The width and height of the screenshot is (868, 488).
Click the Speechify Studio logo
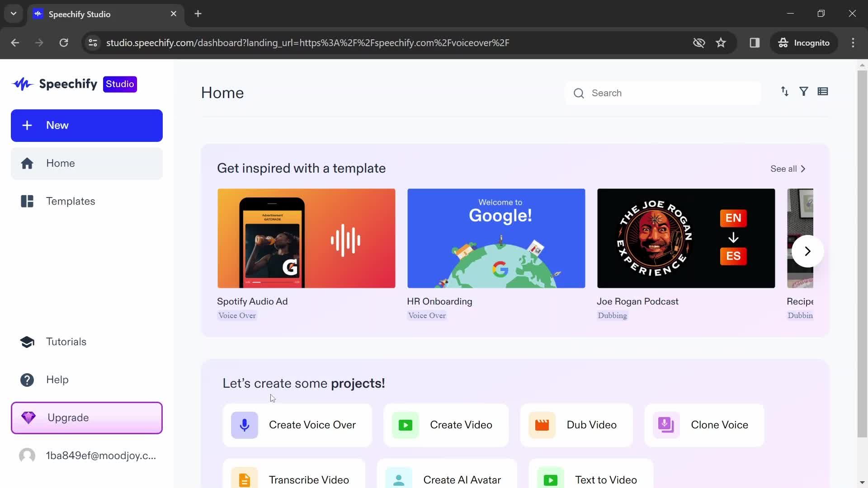tap(75, 84)
